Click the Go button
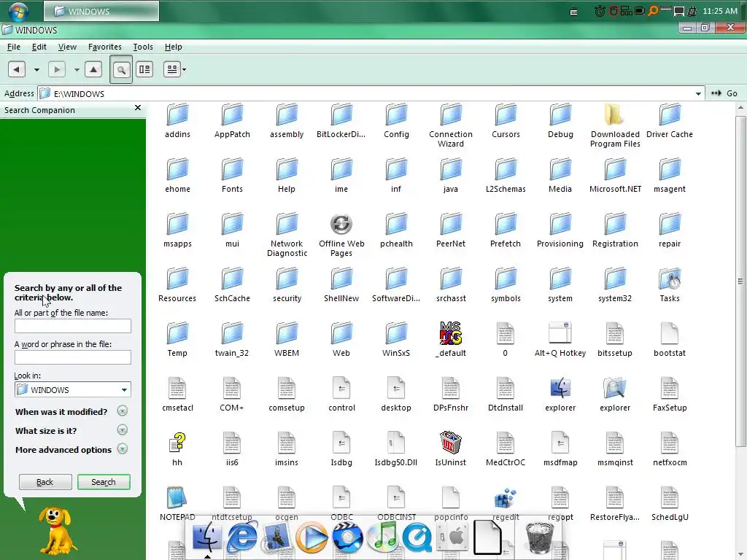The image size is (747, 560). point(724,93)
